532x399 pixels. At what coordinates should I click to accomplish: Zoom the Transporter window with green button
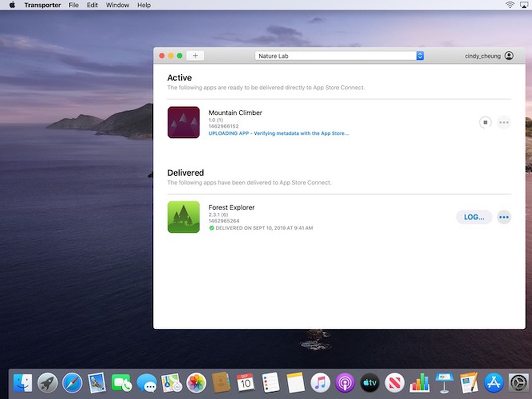180,56
